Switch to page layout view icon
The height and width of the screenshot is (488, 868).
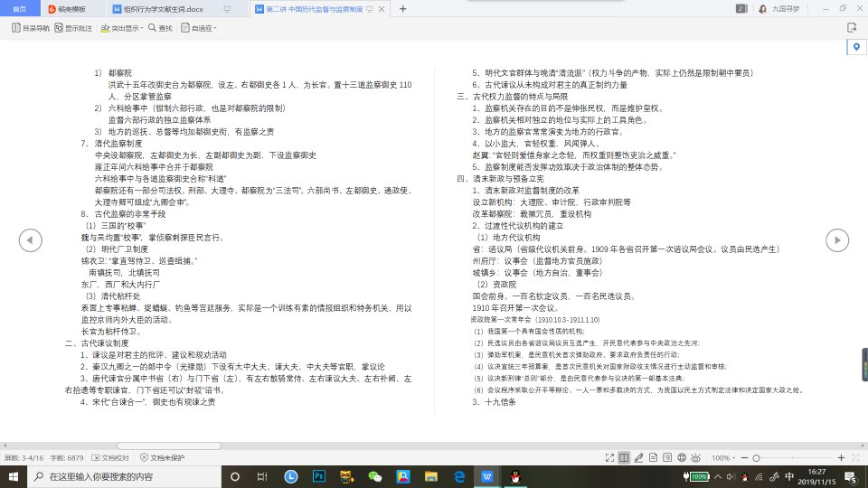pyautogui.click(x=653, y=457)
